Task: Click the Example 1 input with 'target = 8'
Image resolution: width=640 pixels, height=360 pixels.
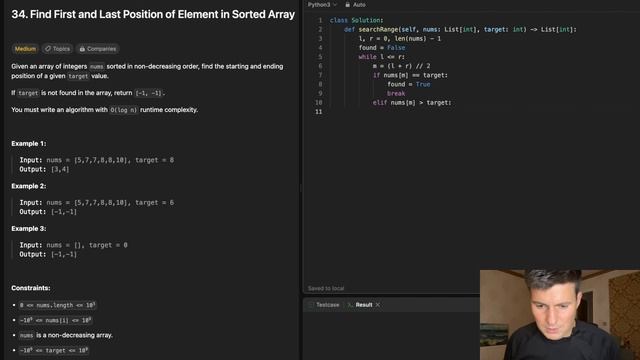Action: [x=97, y=160]
